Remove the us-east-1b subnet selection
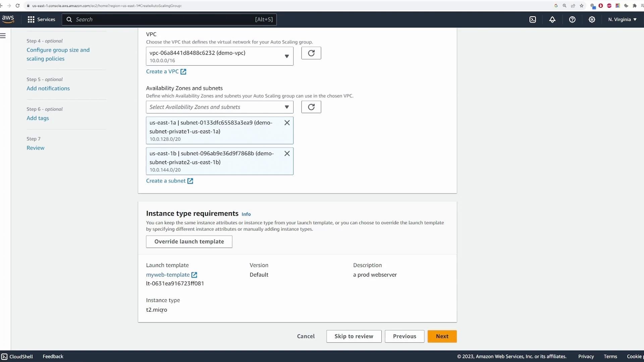Image resolution: width=644 pixels, height=362 pixels. pyautogui.click(x=287, y=154)
